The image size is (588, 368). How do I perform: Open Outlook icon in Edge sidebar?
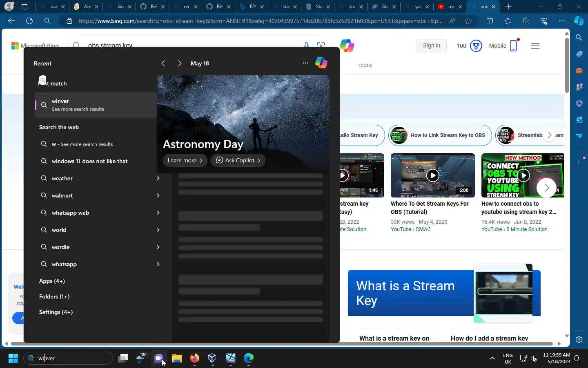click(x=579, y=119)
